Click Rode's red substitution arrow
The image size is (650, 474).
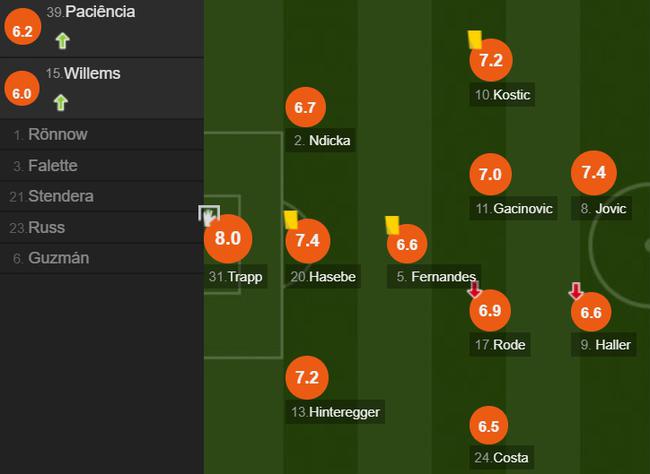(x=474, y=289)
